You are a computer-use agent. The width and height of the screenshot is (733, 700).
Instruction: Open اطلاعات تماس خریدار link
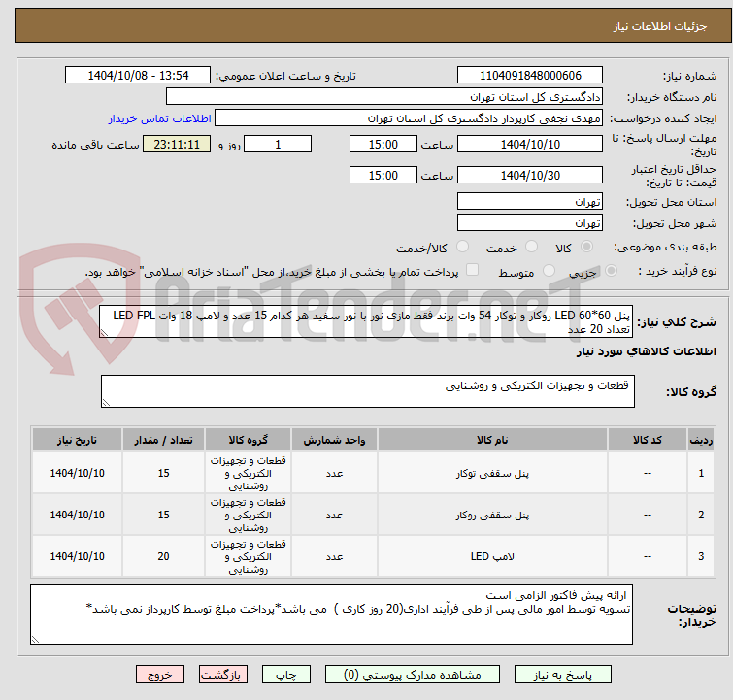point(160,118)
